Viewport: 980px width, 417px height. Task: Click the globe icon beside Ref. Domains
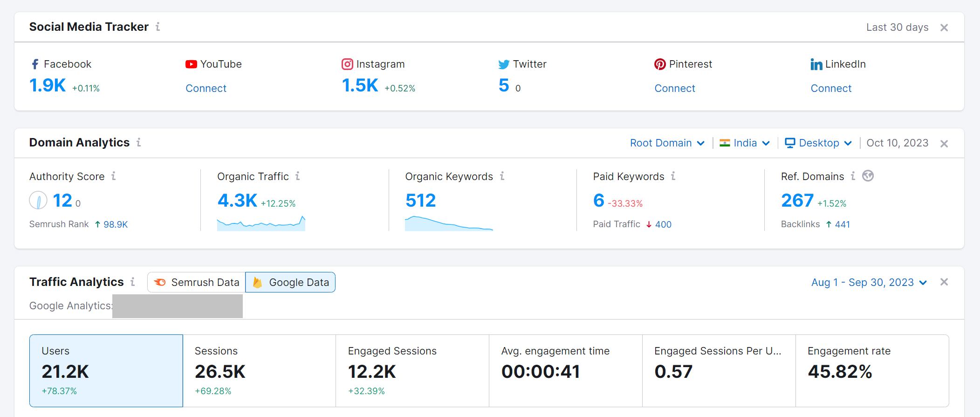click(868, 176)
